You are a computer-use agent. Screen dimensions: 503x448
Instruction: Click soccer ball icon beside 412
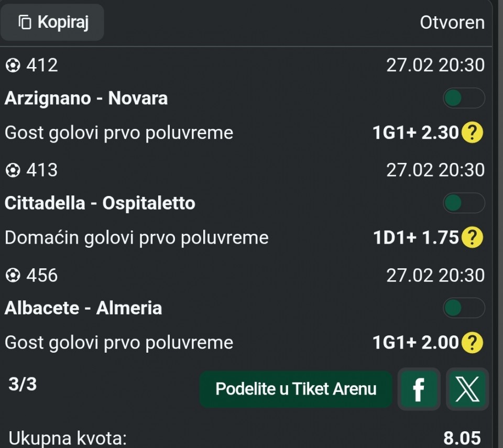coord(13,65)
